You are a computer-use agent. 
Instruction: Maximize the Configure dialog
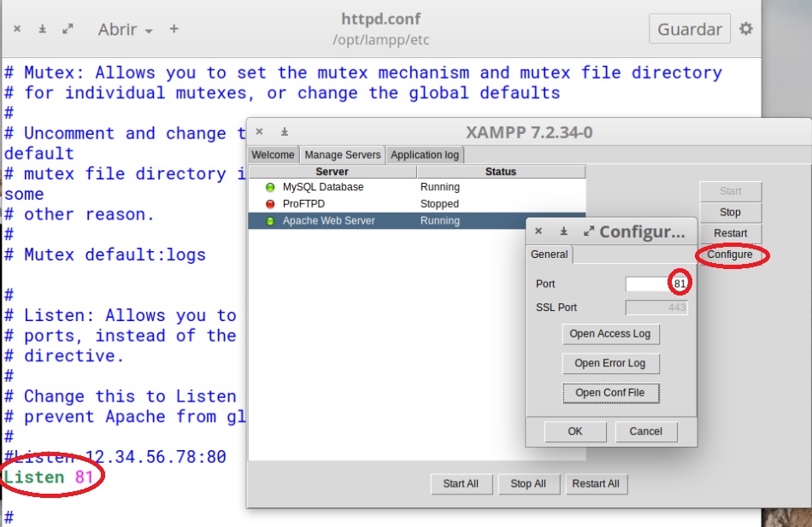click(x=589, y=231)
